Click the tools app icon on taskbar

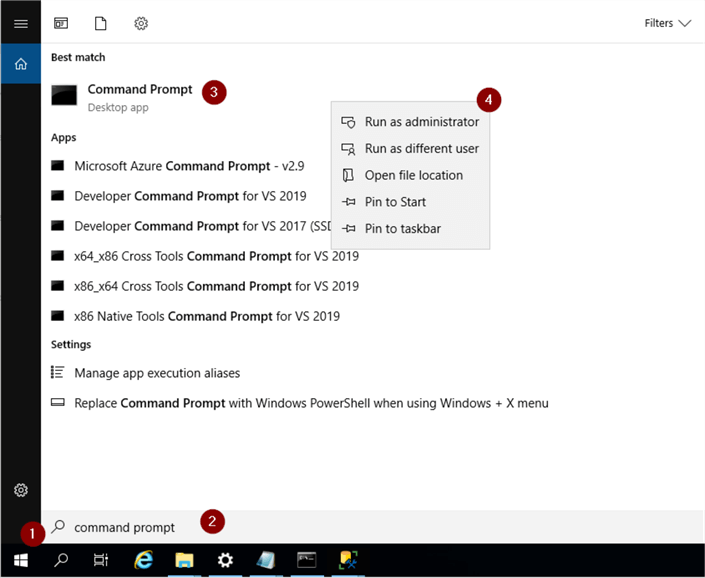point(348,560)
